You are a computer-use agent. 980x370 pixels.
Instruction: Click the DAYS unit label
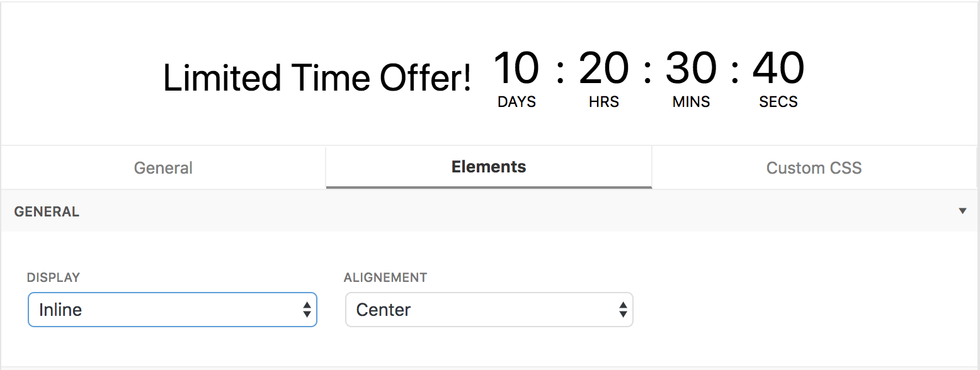click(516, 102)
